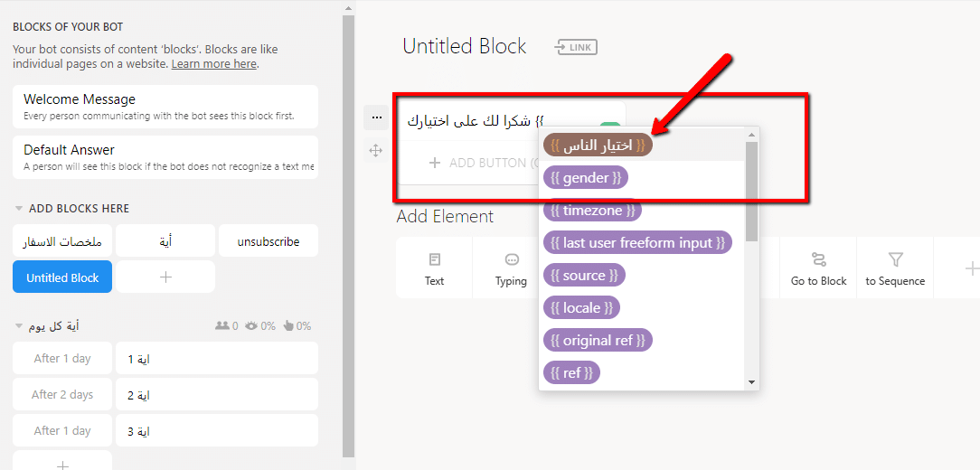This screenshot has width=980, height=470.
Task: Collapse the أية كل يوم sequence group
Action: click(19, 326)
